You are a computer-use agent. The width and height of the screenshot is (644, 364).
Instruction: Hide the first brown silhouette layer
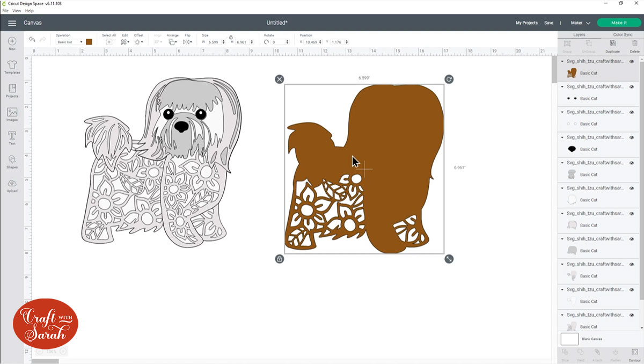[x=632, y=62]
